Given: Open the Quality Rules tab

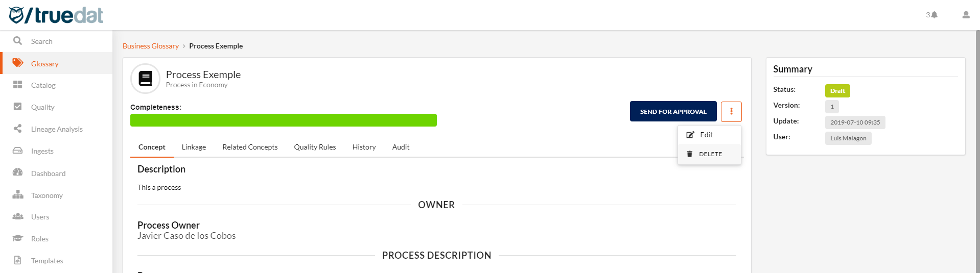Looking at the screenshot, I should click(x=315, y=147).
